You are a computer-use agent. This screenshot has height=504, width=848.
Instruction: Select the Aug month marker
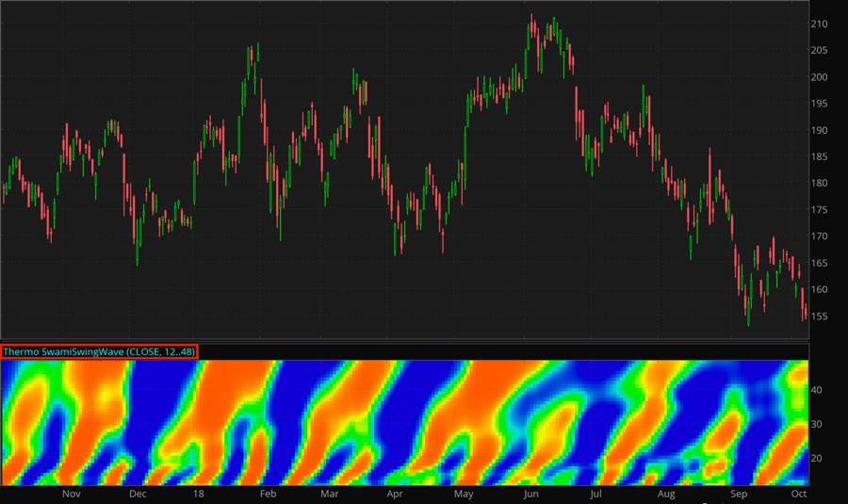point(667,493)
